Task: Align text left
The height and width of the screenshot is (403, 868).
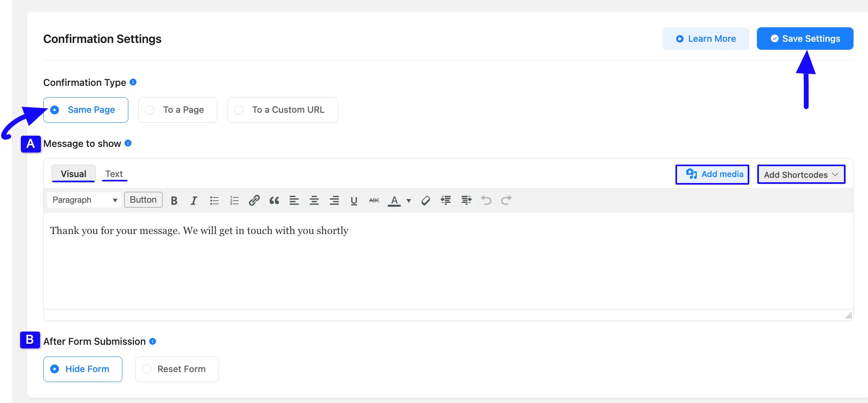Action: point(294,200)
